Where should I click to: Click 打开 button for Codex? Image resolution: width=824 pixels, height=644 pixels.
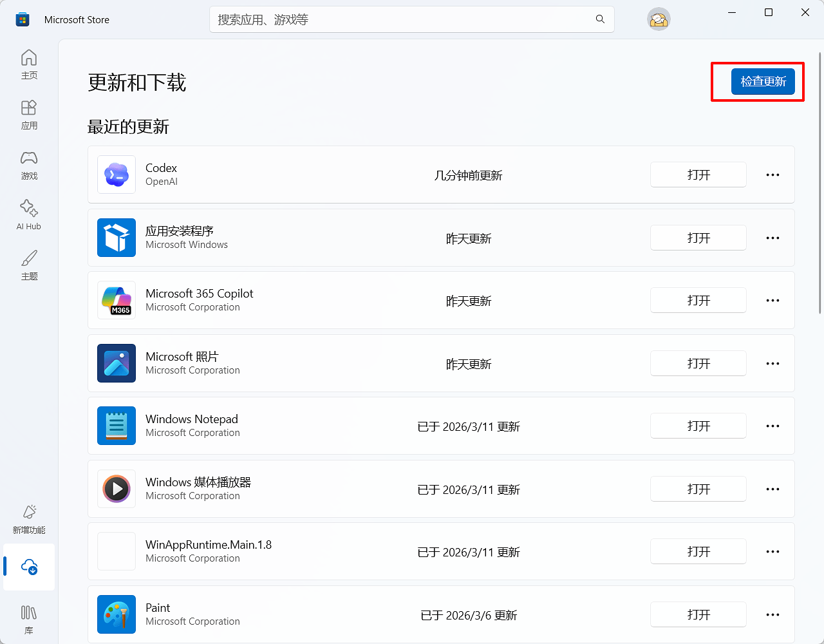click(698, 175)
